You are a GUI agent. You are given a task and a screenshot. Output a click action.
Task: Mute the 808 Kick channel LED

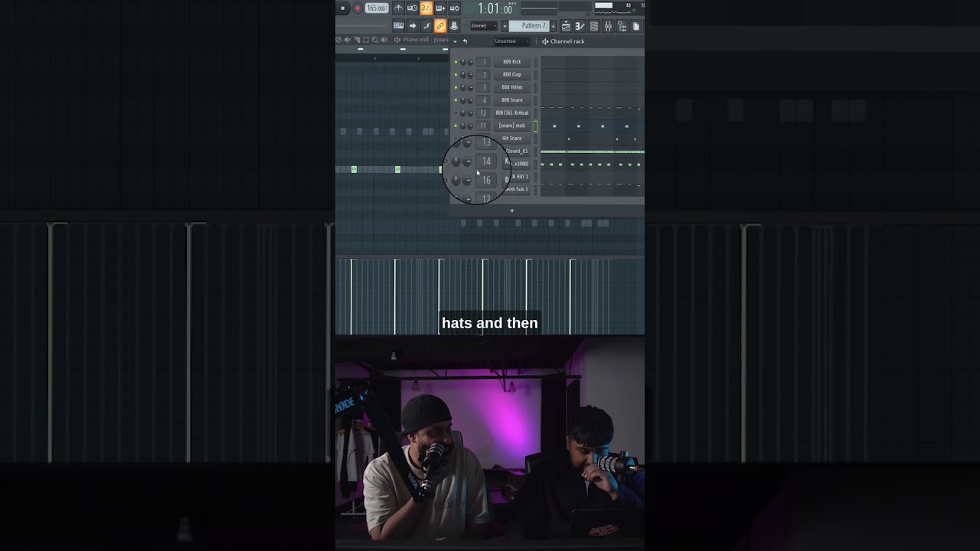click(x=456, y=62)
